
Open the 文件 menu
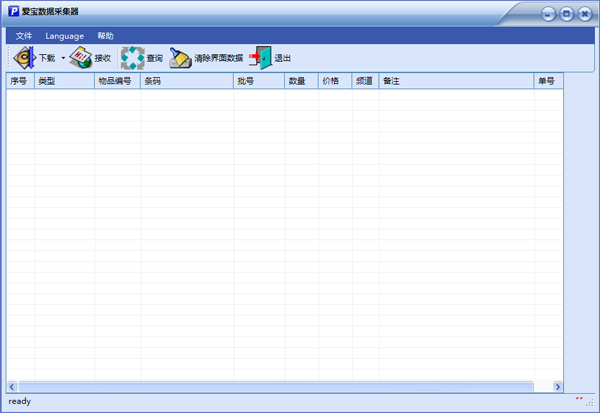tap(24, 36)
